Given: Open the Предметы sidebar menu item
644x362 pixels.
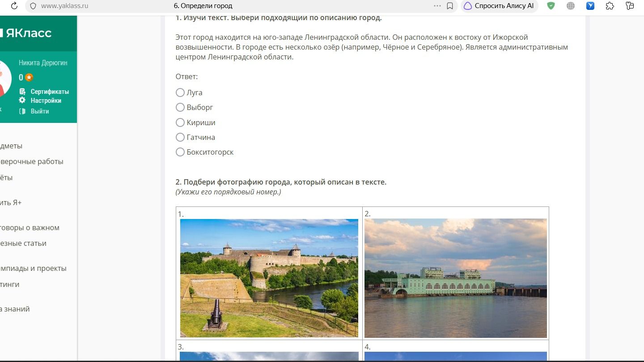Looking at the screenshot, I should pos(11,146).
